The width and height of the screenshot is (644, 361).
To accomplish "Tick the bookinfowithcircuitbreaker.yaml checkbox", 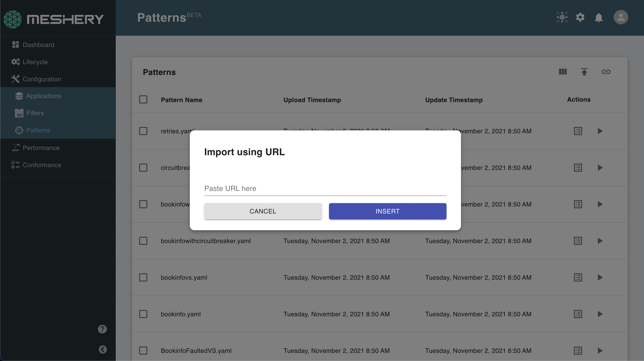I will click(x=143, y=241).
